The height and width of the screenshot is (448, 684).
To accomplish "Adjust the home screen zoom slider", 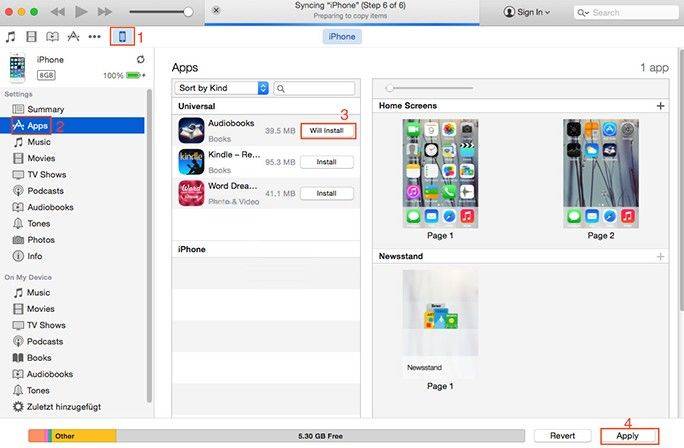I will pos(430,88).
